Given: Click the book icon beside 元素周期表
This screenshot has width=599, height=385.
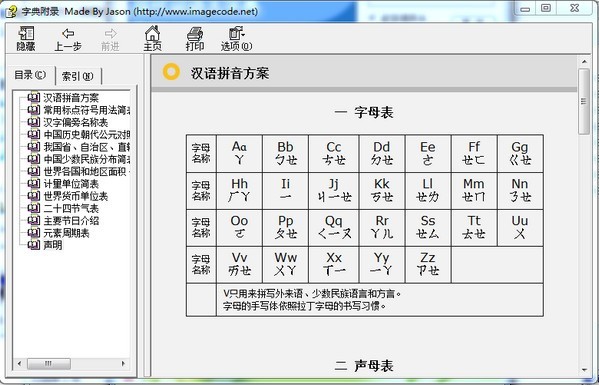Looking at the screenshot, I should coord(34,232).
